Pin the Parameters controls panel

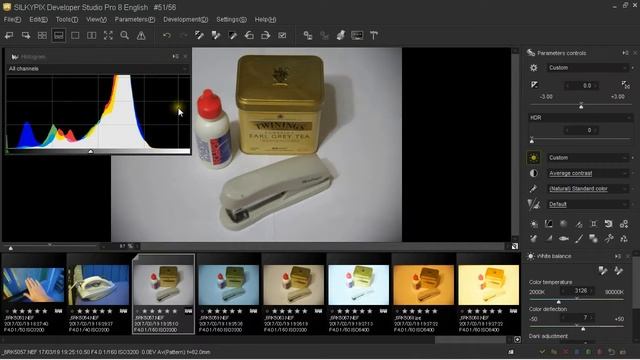tap(626, 53)
